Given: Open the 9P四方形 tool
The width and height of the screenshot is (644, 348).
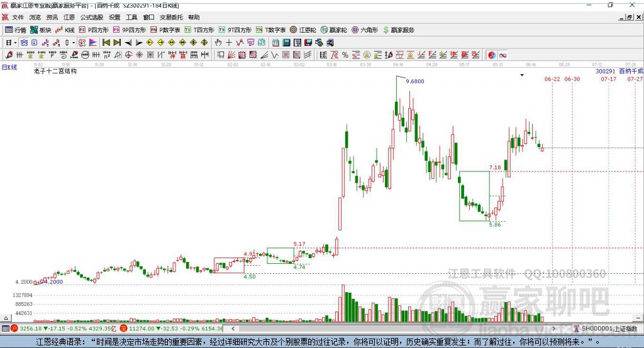Looking at the screenshot, I should [x=129, y=30].
